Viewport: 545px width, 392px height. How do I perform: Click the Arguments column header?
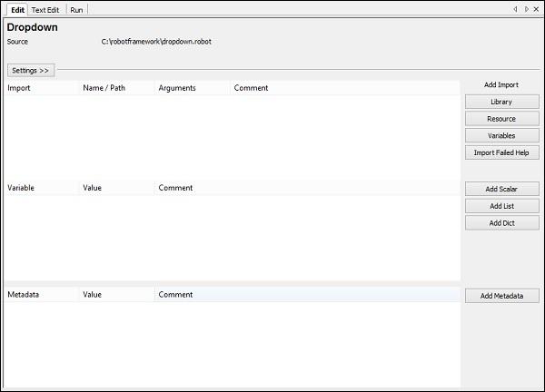(x=193, y=88)
